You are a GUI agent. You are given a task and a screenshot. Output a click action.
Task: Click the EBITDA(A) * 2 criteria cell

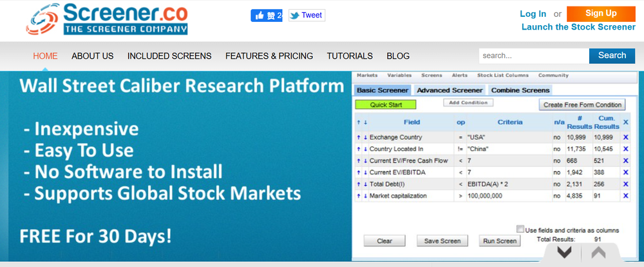pyautogui.click(x=509, y=184)
